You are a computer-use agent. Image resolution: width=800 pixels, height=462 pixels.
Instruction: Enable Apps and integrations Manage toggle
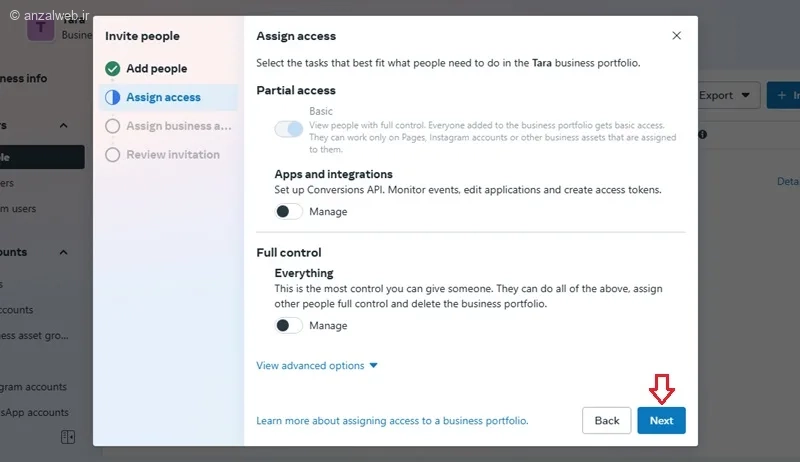pos(289,212)
